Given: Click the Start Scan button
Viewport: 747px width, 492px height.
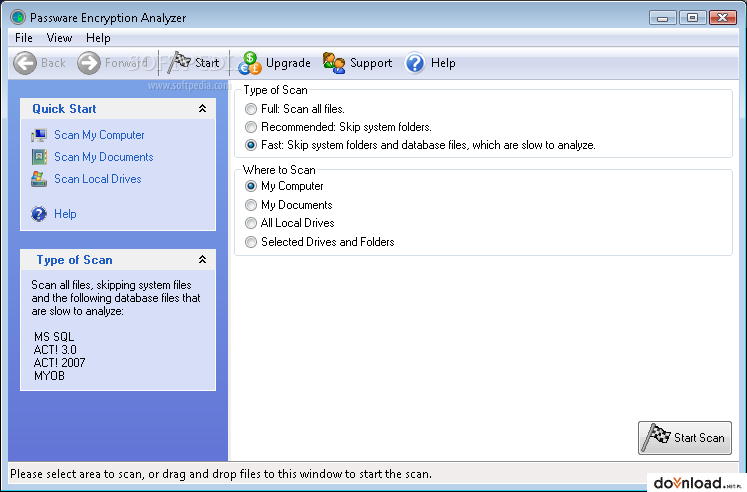Looking at the screenshot, I should point(685,438).
